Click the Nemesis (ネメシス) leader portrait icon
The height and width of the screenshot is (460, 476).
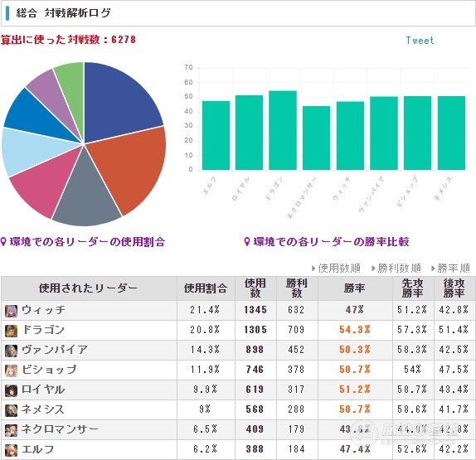(11, 410)
